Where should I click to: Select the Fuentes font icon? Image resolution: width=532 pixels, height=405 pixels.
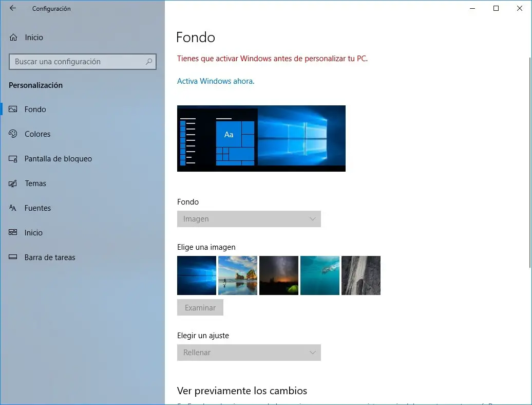[13, 208]
